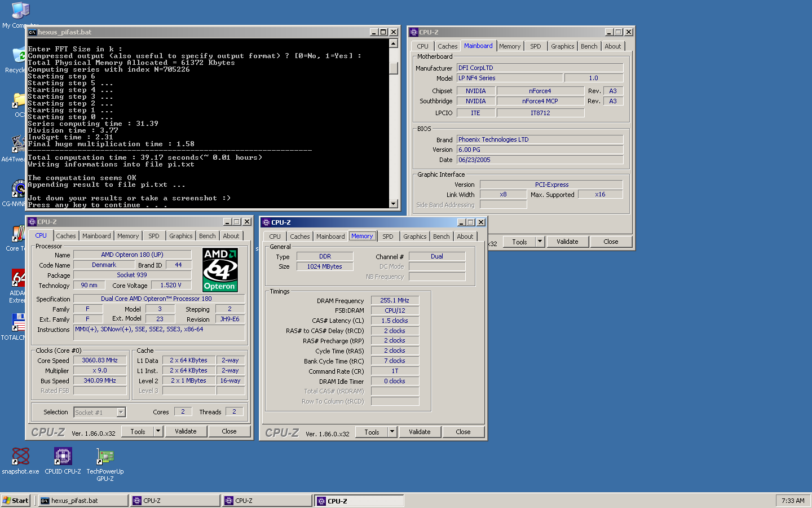Click the BIOS Date value 06/23/2005
Image resolution: width=812 pixels, height=508 pixels.
click(x=540, y=160)
